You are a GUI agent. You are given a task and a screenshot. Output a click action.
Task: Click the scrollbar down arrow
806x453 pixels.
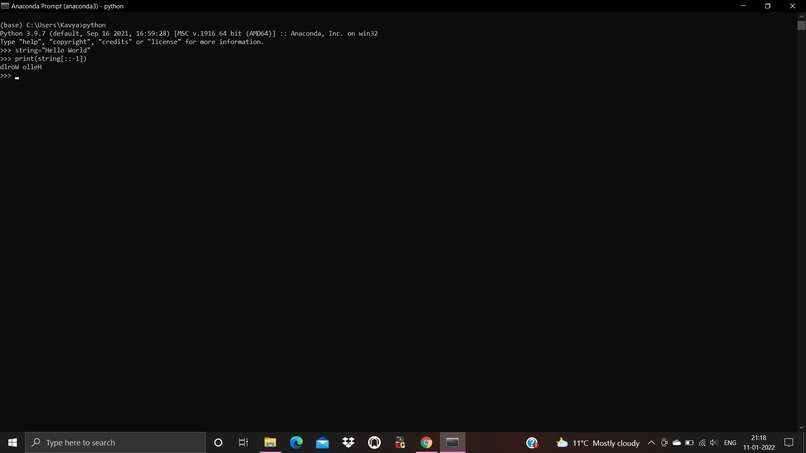click(x=801, y=428)
